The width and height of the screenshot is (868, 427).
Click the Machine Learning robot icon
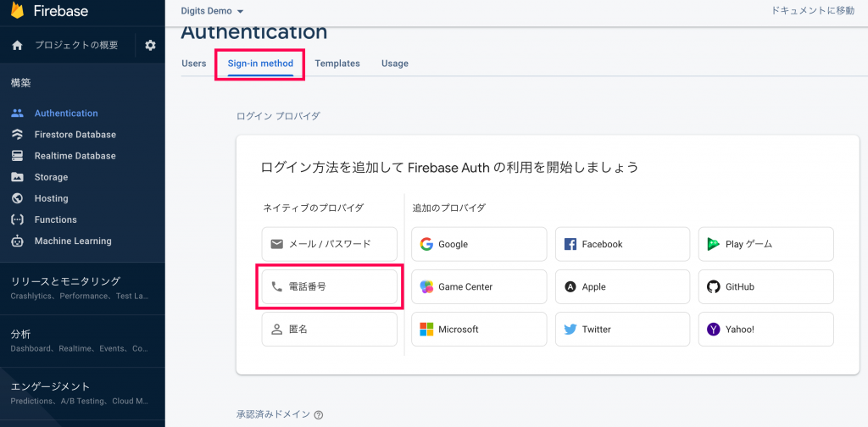click(17, 241)
